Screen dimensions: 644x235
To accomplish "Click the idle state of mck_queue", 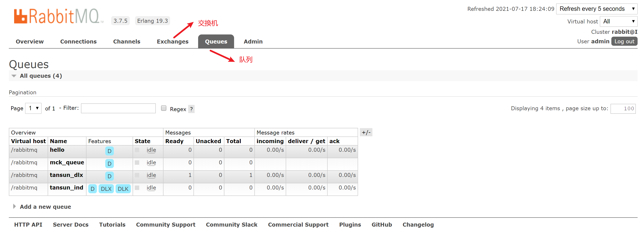I will pos(151,162).
